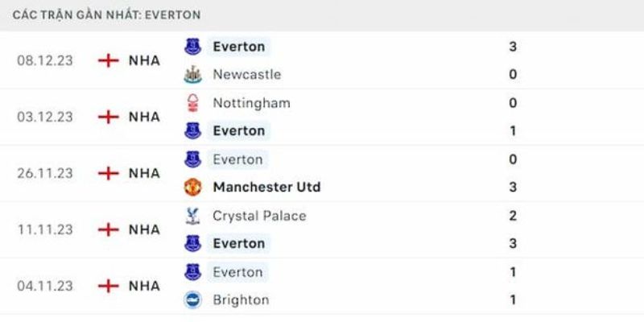Click the Nottingham Forest crest icon
The image size is (644, 322).
192,103
